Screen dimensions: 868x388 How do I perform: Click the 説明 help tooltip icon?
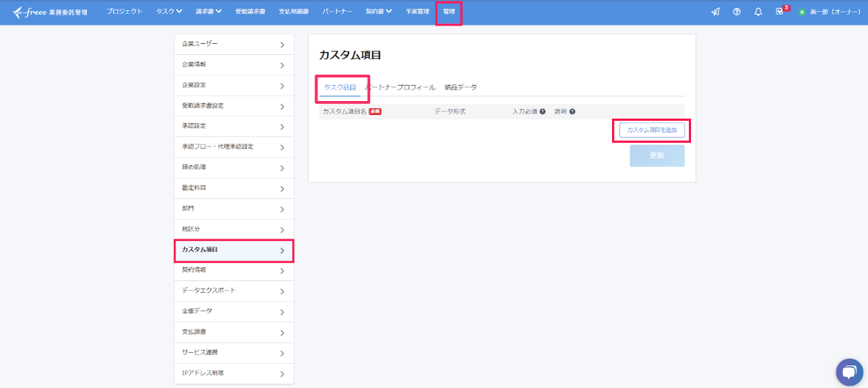[572, 111]
